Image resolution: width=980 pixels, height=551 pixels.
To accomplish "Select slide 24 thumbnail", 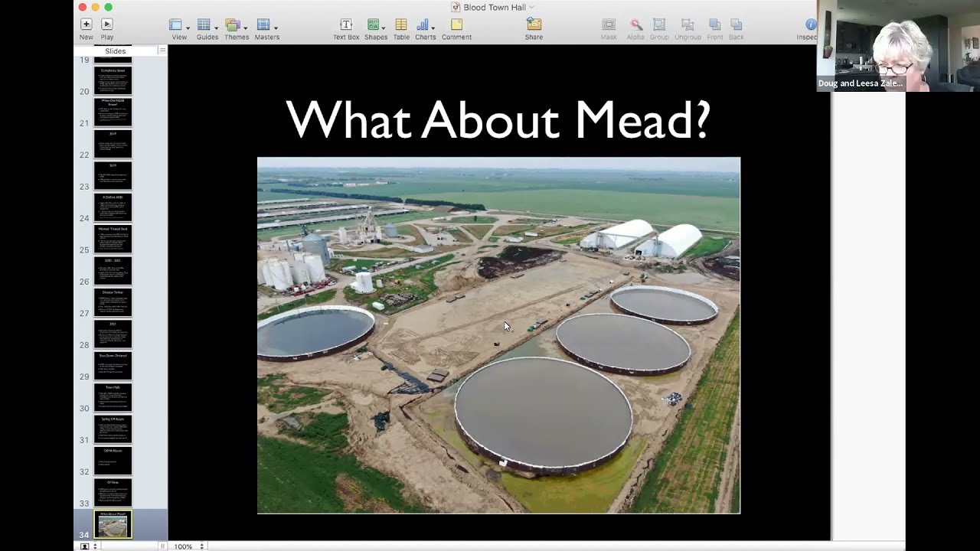I will point(113,207).
